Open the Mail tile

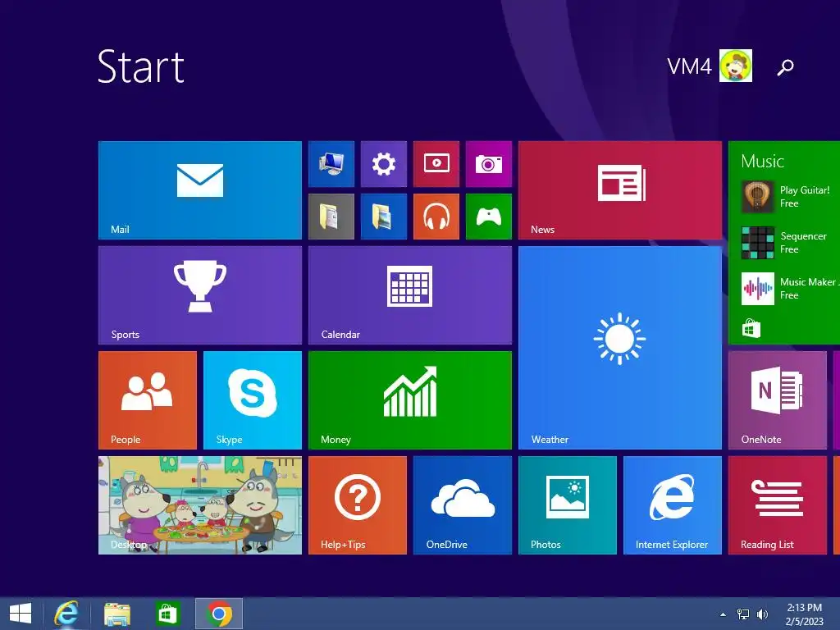tap(200, 190)
